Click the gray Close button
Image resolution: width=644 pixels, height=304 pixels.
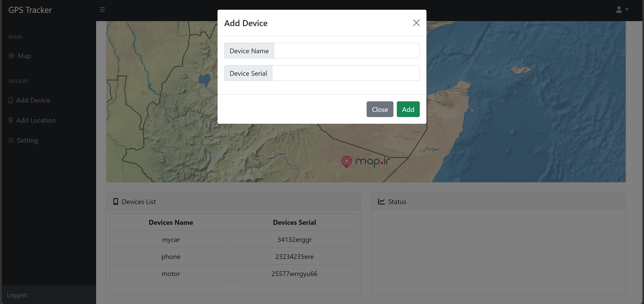click(x=380, y=109)
